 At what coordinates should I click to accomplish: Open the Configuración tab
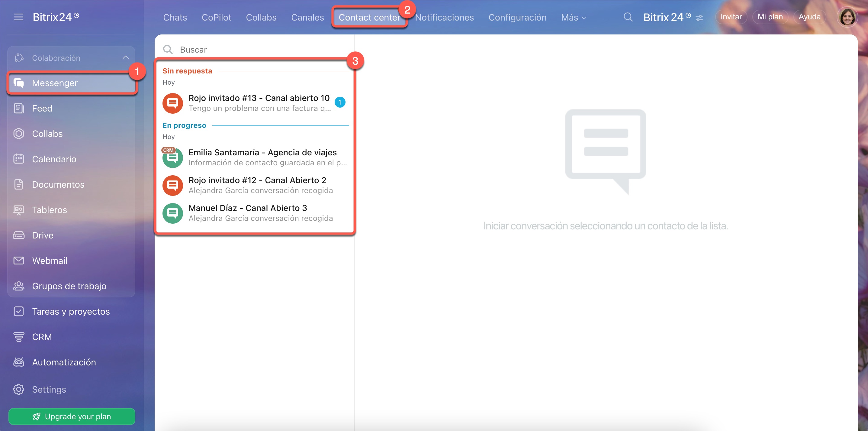click(517, 17)
